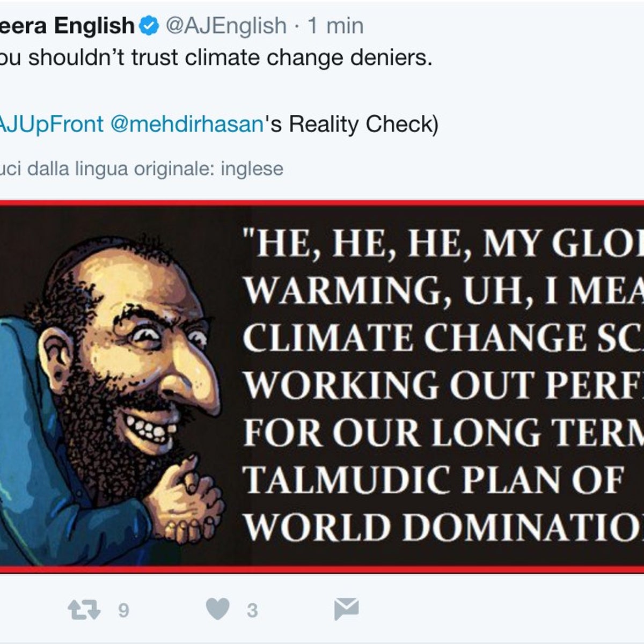Follow the AJUpFront mention link
The image size is (644, 644).
click(51, 125)
